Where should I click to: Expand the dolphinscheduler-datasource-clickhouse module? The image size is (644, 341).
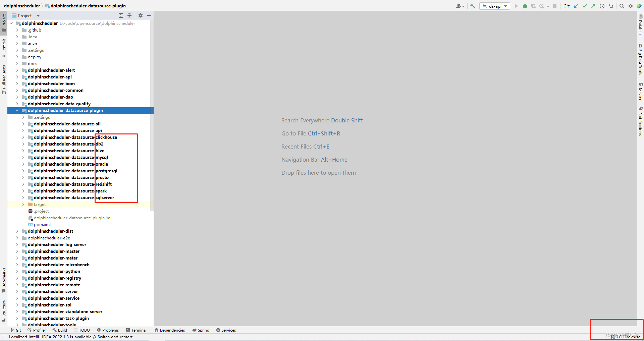click(x=23, y=137)
